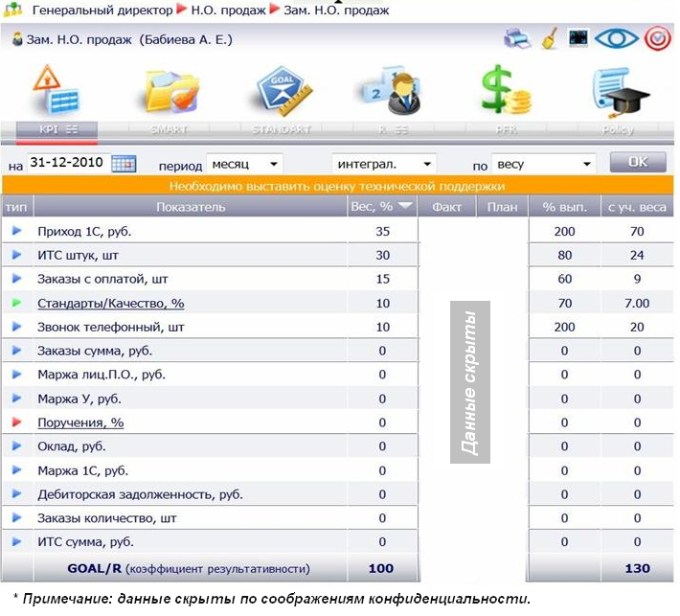Click the user icon beside Зам. Н.О. продаж
The width and height of the screenshot is (680, 616).
point(17,39)
